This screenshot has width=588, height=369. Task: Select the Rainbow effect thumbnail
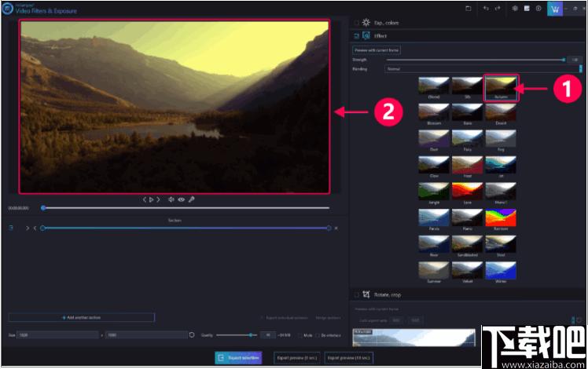[x=501, y=220]
